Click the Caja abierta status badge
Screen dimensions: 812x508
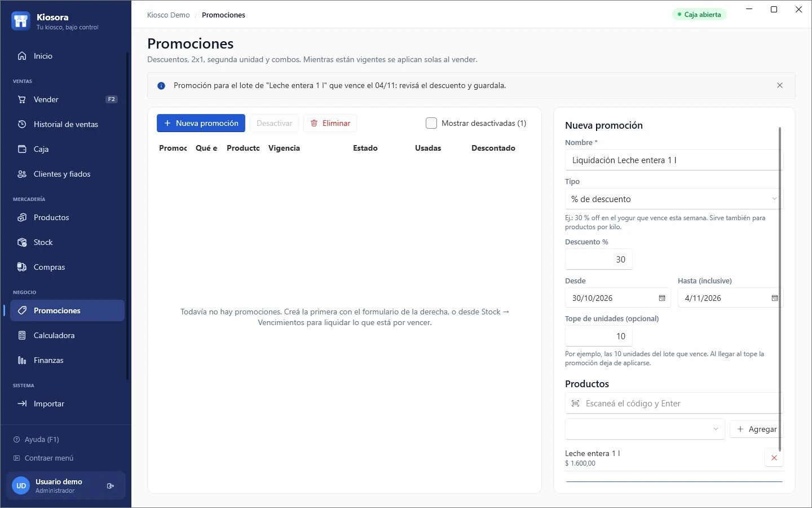[x=699, y=15]
